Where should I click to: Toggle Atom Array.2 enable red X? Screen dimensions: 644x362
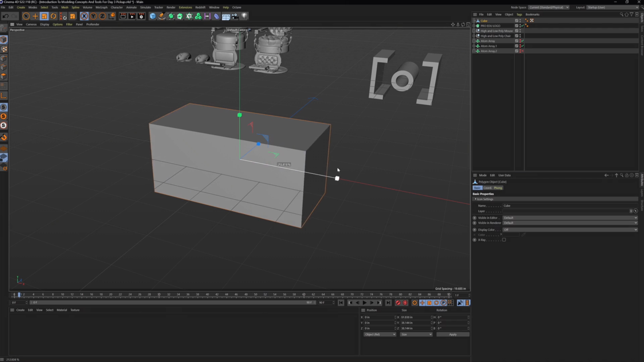(523, 51)
